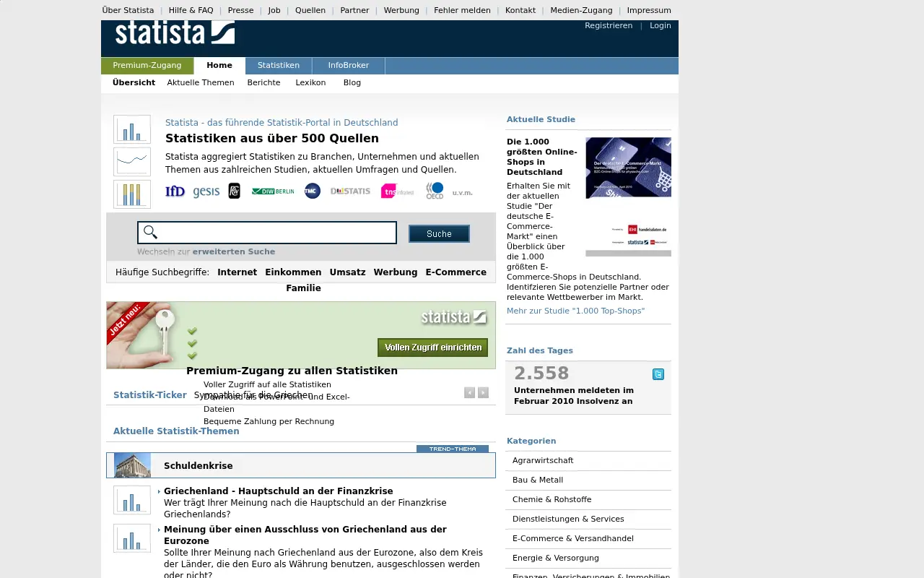Search the frequent term Werbung
Viewport: 924px width, 578px height.
[396, 272]
